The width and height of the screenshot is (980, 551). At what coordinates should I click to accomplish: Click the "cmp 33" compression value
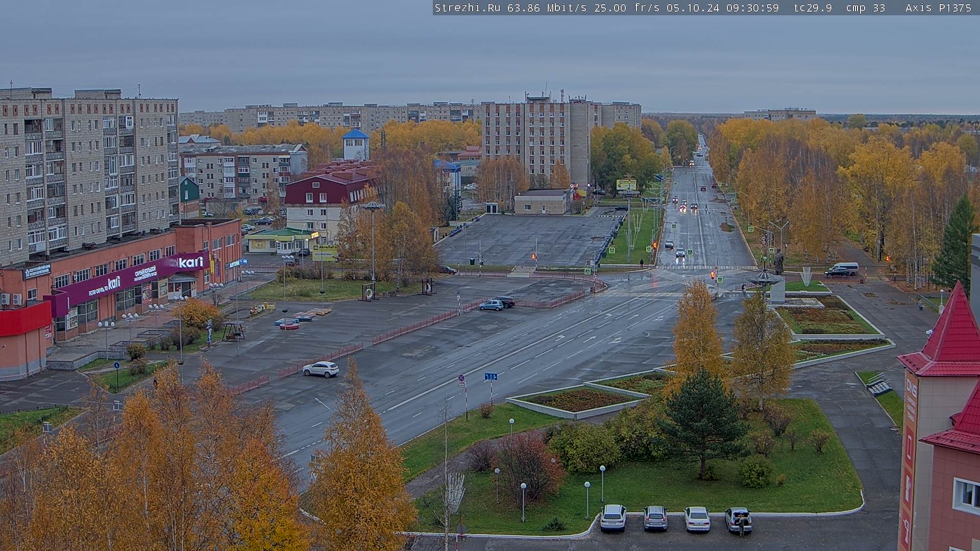click(x=865, y=8)
